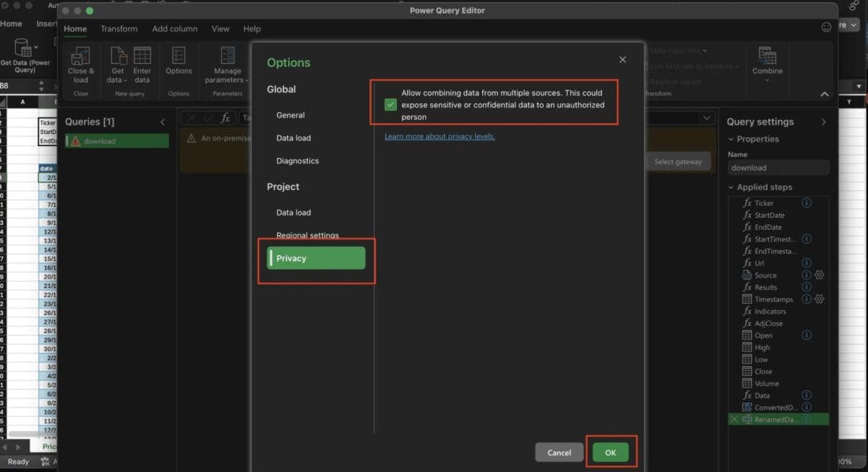The image size is (868, 472).
Task: Click the OK button
Action: [611, 452]
